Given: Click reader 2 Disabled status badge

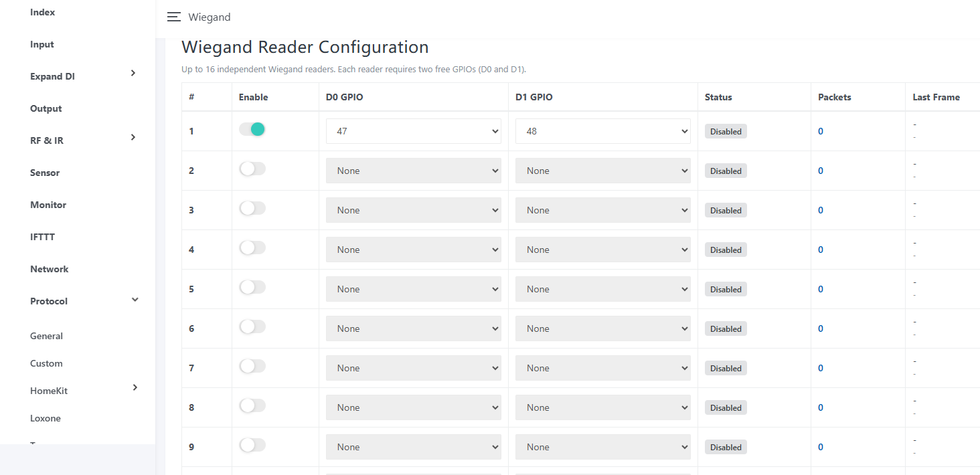Looking at the screenshot, I should tap(726, 171).
